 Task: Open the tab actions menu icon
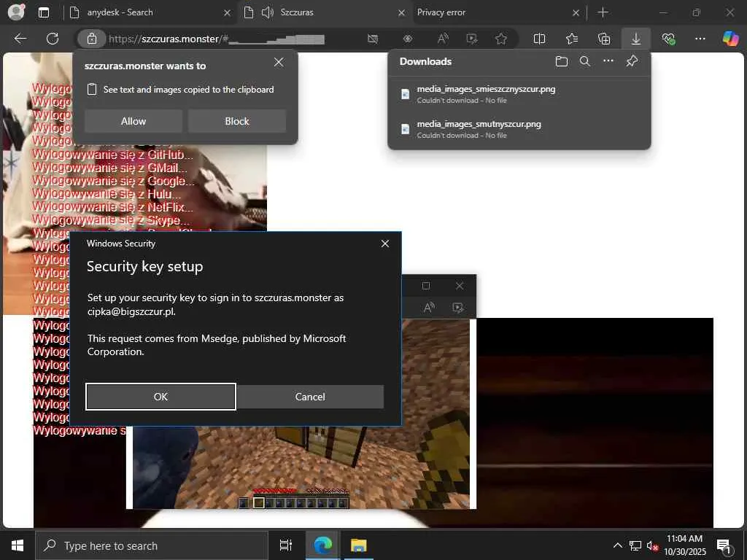click(43, 12)
